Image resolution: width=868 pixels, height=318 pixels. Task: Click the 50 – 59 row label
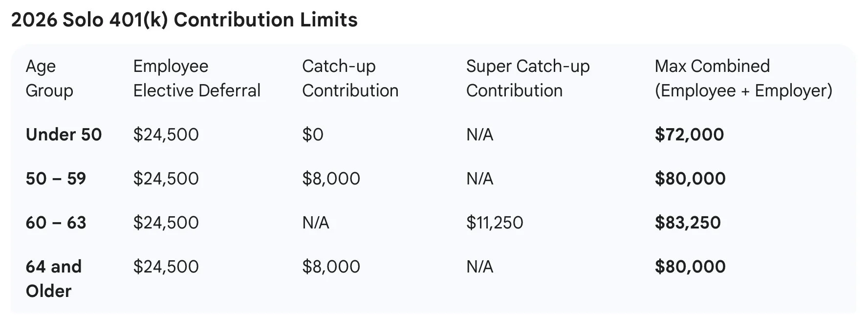click(x=56, y=179)
